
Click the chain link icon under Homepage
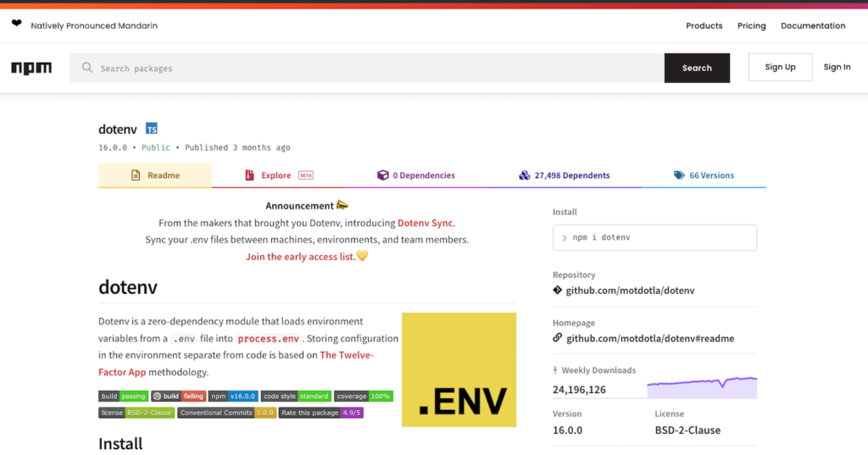coord(558,338)
